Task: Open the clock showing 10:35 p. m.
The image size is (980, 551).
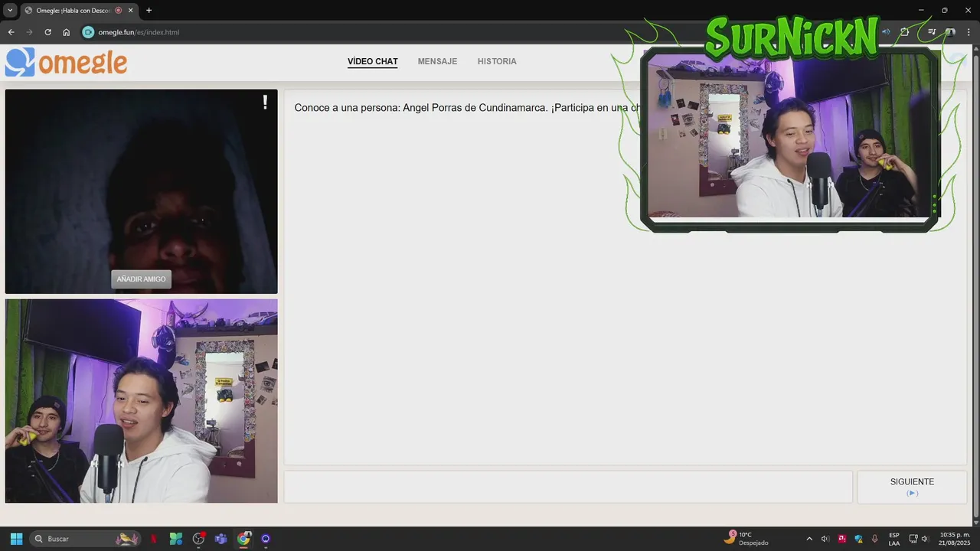Action: [954, 539]
